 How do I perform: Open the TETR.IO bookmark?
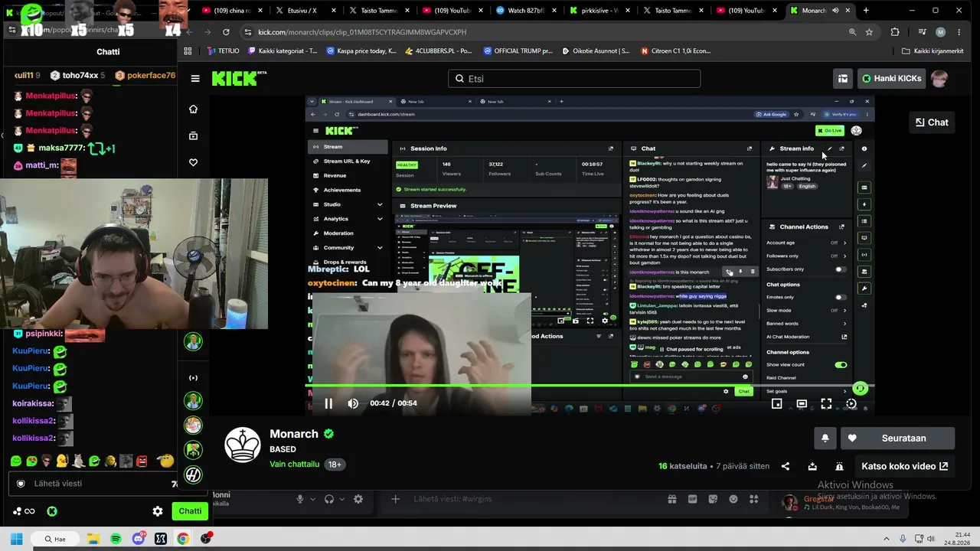(224, 51)
